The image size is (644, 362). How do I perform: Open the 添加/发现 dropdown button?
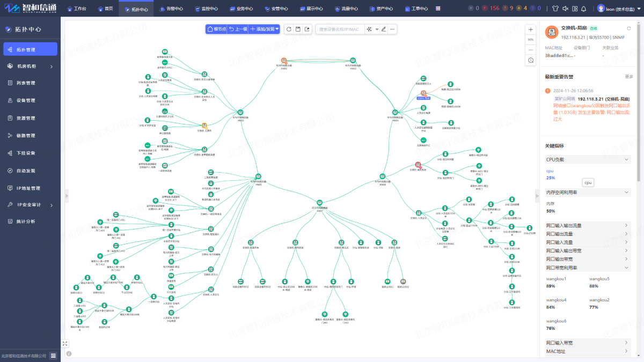click(264, 29)
